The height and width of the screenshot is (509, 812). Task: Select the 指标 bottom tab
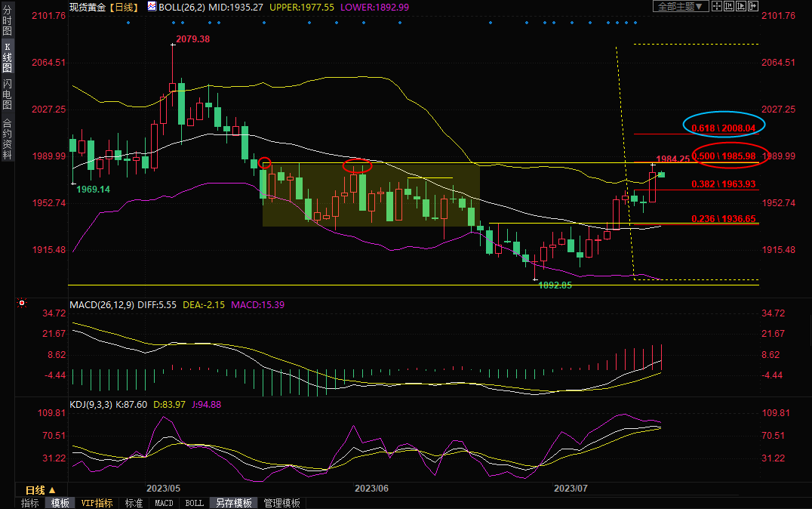(x=30, y=503)
